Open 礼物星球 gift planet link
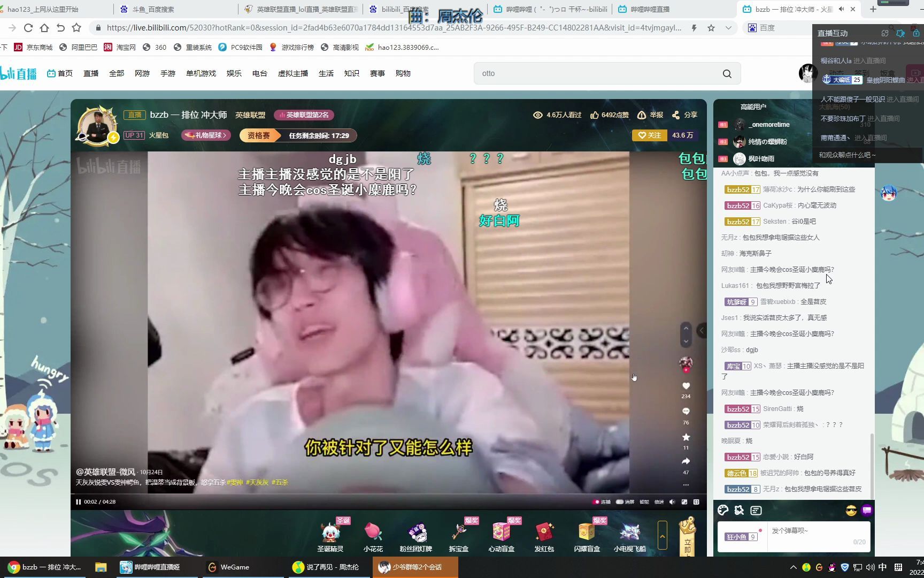The image size is (924, 578). coord(206,135)
